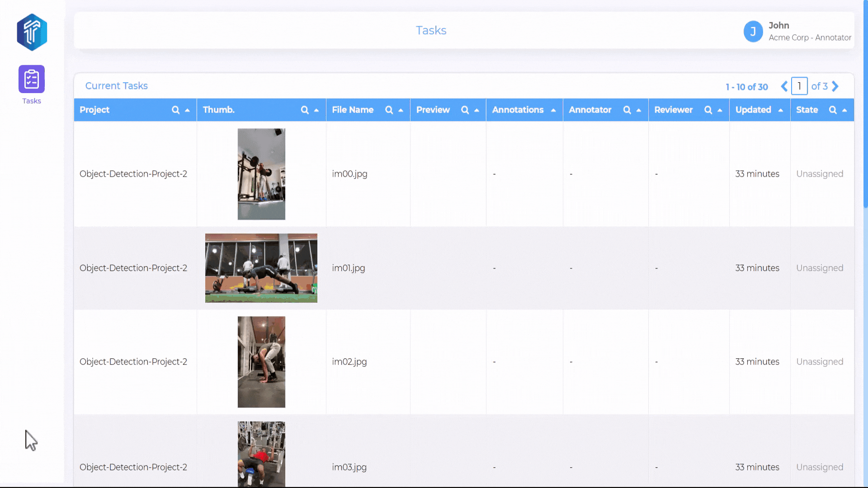Click Object-Detection-Project-2 in im01.jpg row

133,268
